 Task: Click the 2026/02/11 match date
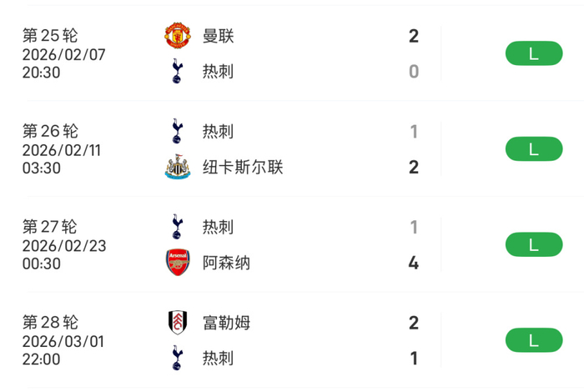pyautogui.click(x=64, y=150)
